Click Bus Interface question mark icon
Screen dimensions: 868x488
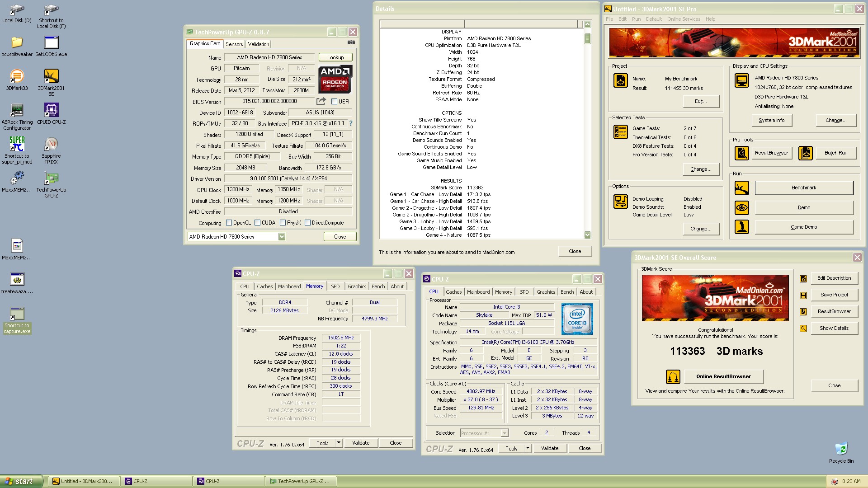click(350, 123)
